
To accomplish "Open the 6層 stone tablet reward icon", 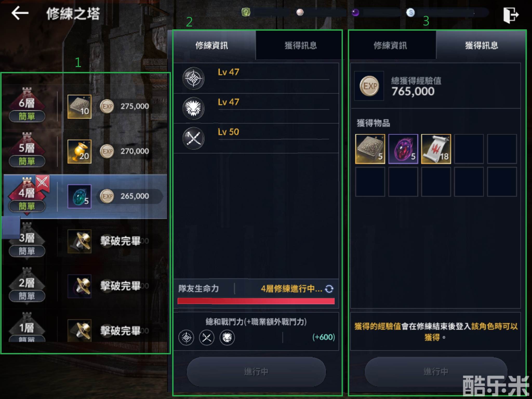I will [79, 107].
